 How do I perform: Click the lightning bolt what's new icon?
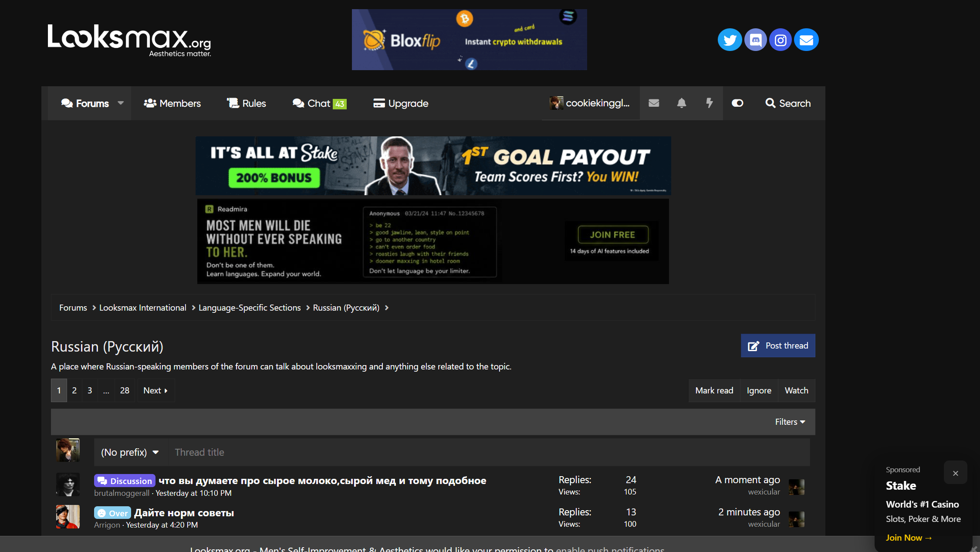point(709,103)
